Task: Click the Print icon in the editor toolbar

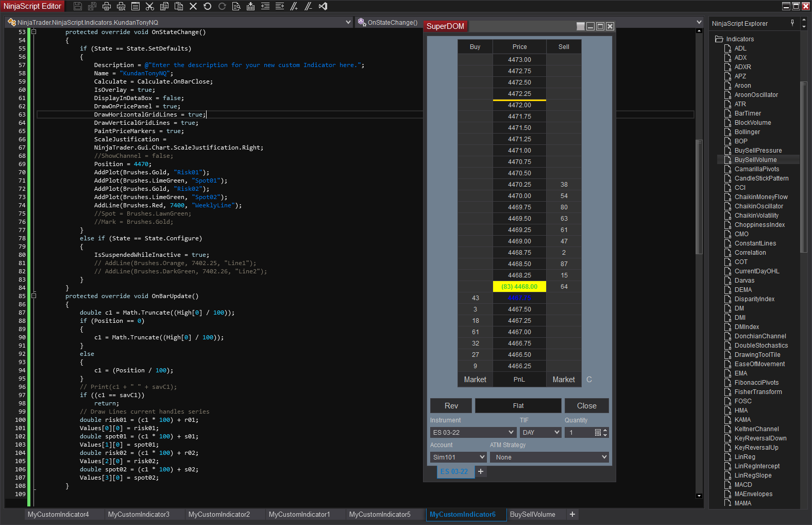Action: tap(107, 6)
